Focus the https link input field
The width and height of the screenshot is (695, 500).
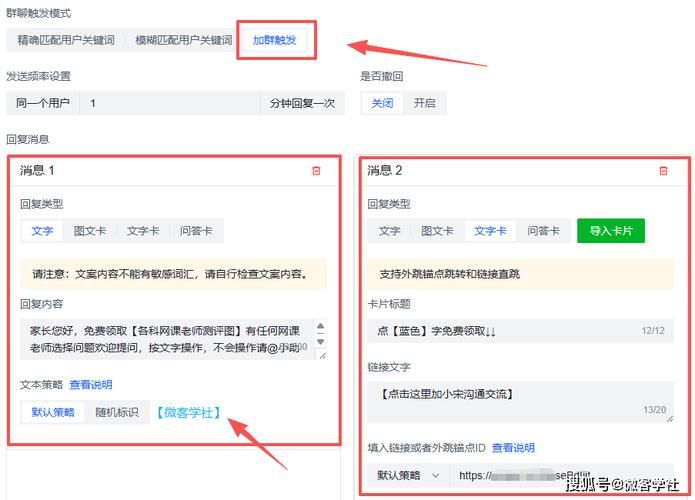562,476
